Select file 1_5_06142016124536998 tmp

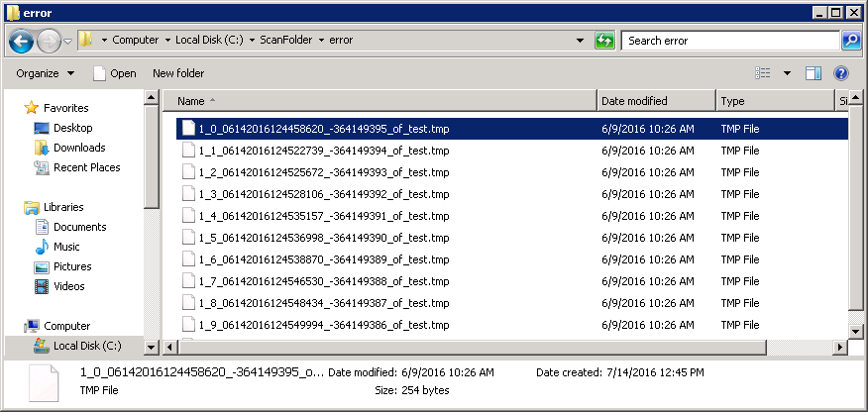(x=323, y=238)
